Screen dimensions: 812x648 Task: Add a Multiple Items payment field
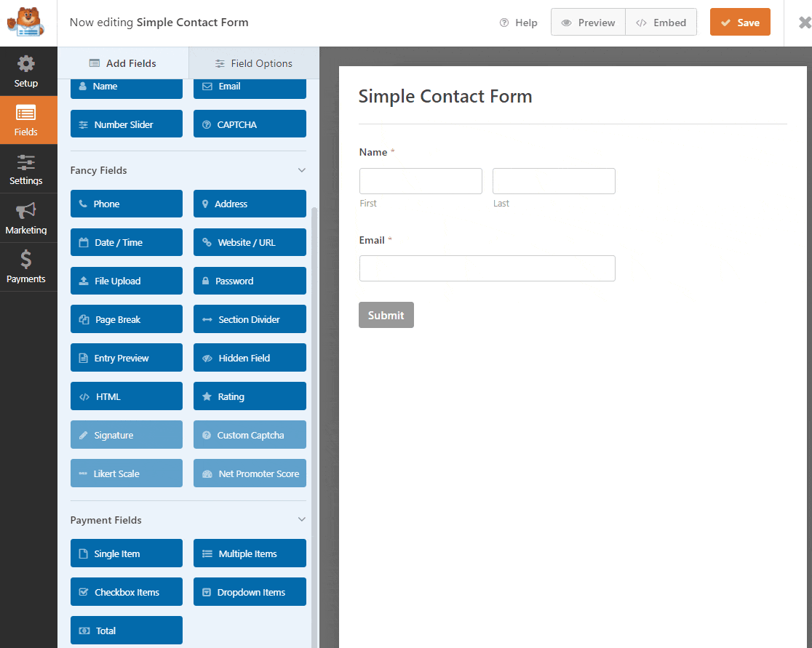pyautogui.click(x=250, y=553)
